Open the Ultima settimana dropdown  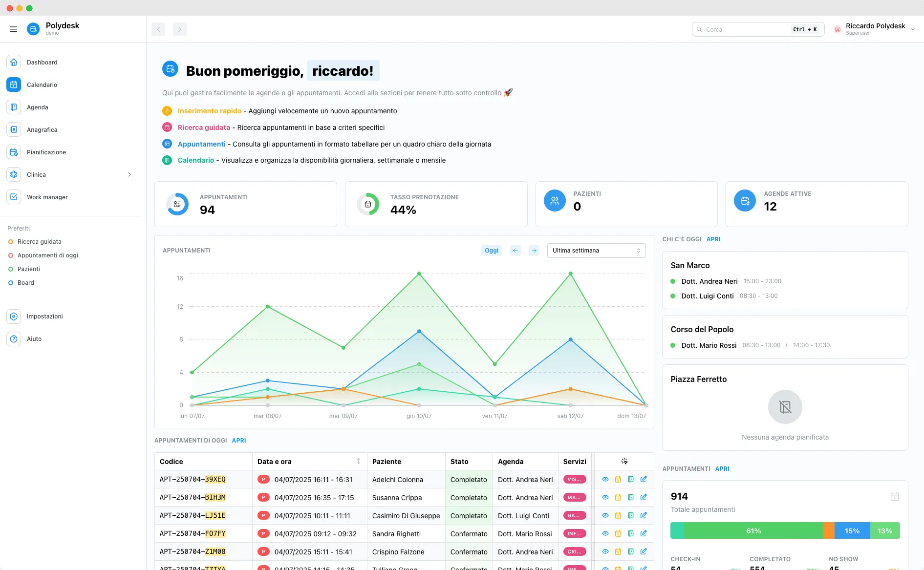click(x=596, y=250)
